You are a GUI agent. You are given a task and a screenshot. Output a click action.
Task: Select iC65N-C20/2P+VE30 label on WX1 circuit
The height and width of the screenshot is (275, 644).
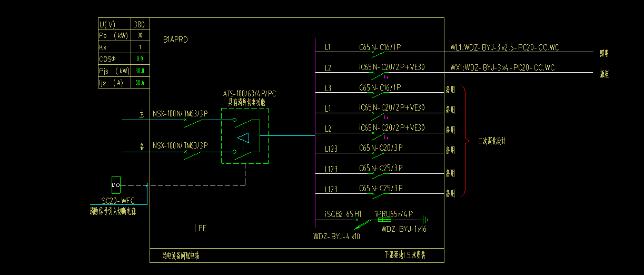pyautogui.click(x=392, y=67)
